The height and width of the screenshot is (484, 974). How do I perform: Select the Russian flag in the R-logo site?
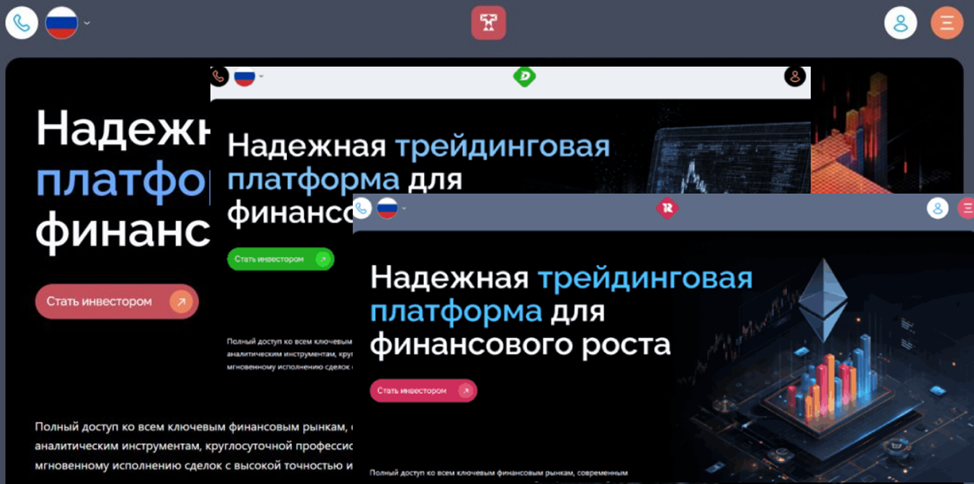point(387,208)
